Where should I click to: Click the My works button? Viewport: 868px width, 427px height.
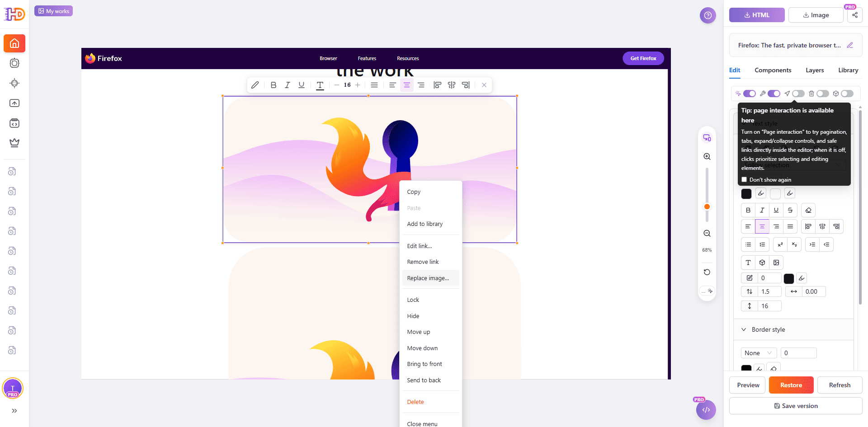[54, 11]
